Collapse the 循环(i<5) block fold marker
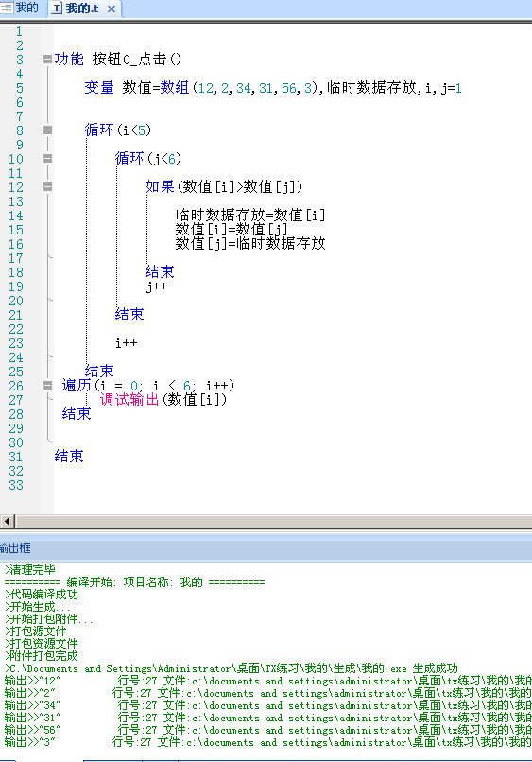Image resolution: width=532 pixels, height=762 pixels. tap(47, 130)
